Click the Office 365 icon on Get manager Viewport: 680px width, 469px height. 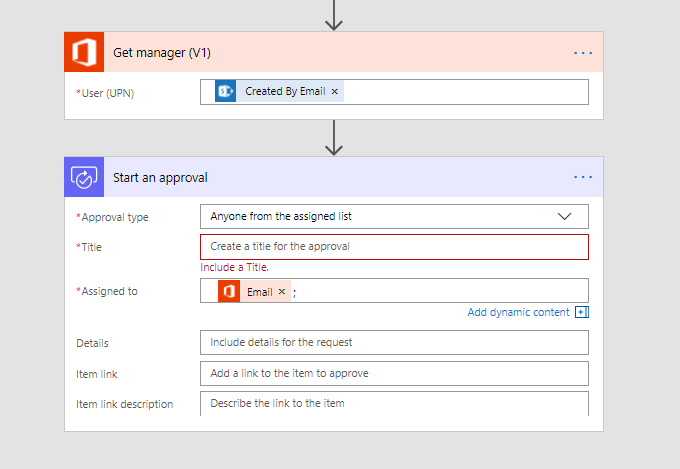[84, 52]
